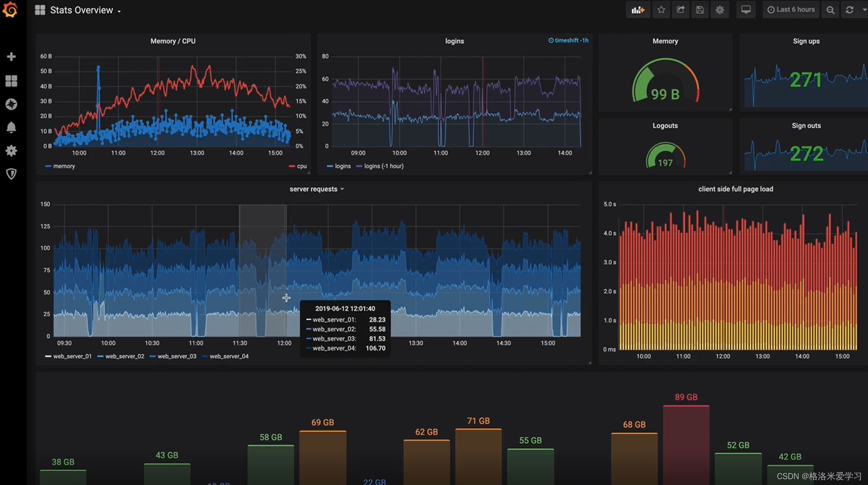Open Configuration gear icon in sidebar
The width and height of the screenshot is (868, 485).
tap(11, 150)
